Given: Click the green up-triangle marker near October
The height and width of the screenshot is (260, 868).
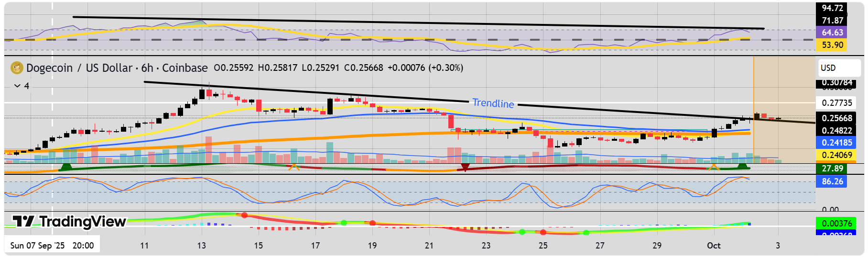Looking at the screenshot, I should click(742, 166).
